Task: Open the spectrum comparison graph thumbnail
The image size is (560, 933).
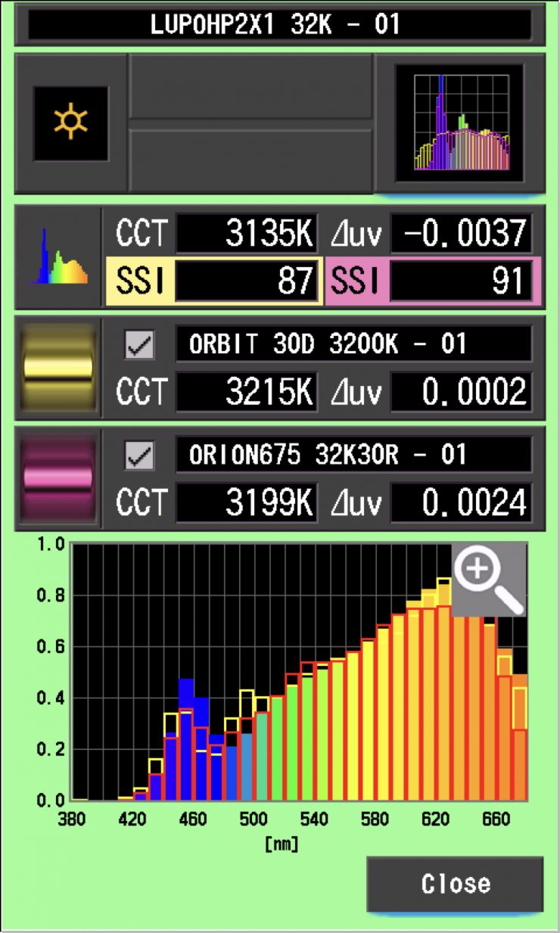Action: 461,123
